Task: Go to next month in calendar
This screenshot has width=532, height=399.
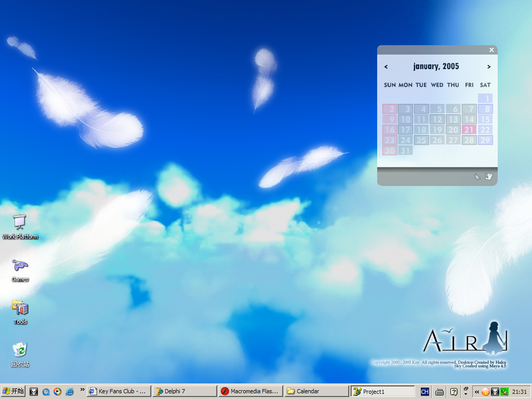Action: [489, 67]
